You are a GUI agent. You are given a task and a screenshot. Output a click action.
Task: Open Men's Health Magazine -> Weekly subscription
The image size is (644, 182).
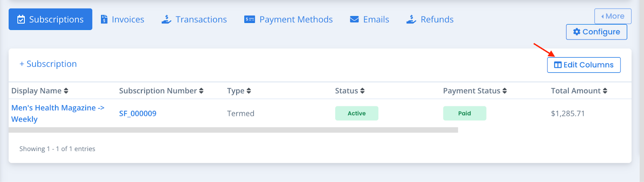pos(58,113)
